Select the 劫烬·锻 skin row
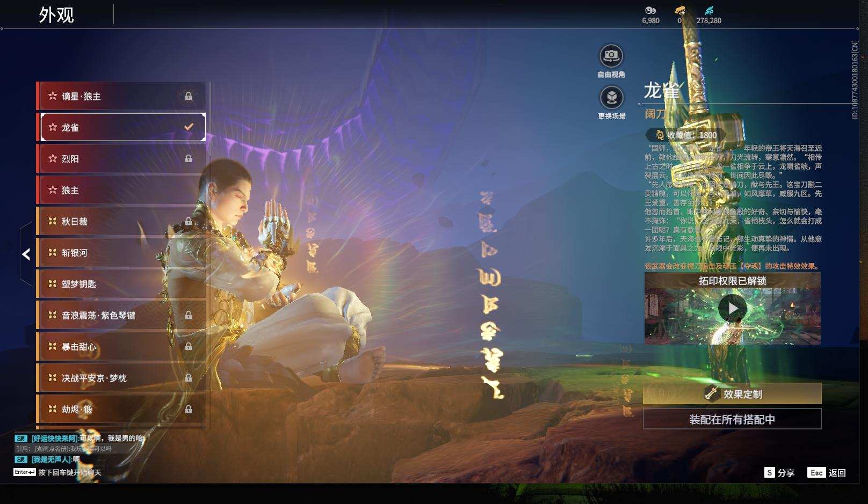This screenshot has width=868, height=504. pos(121,409)
